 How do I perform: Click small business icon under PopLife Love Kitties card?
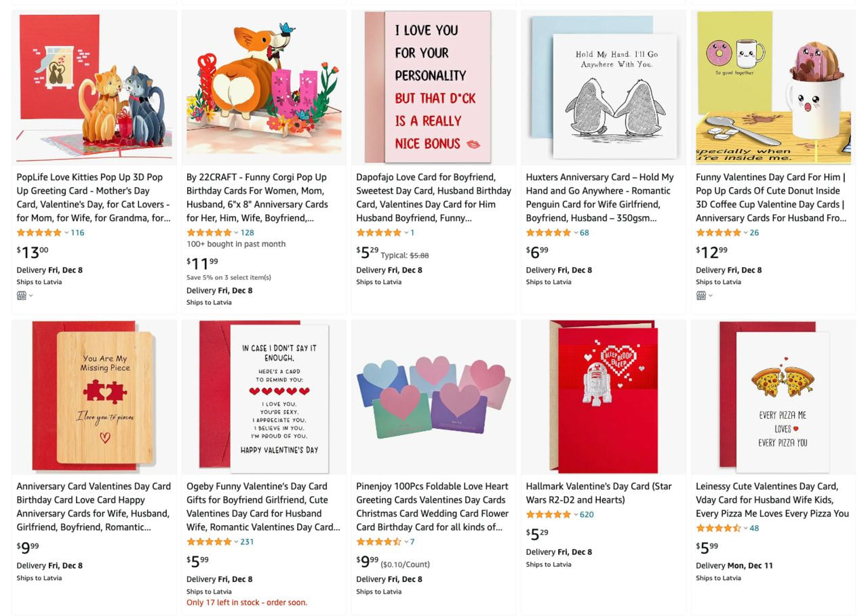(x=21, y=295)
